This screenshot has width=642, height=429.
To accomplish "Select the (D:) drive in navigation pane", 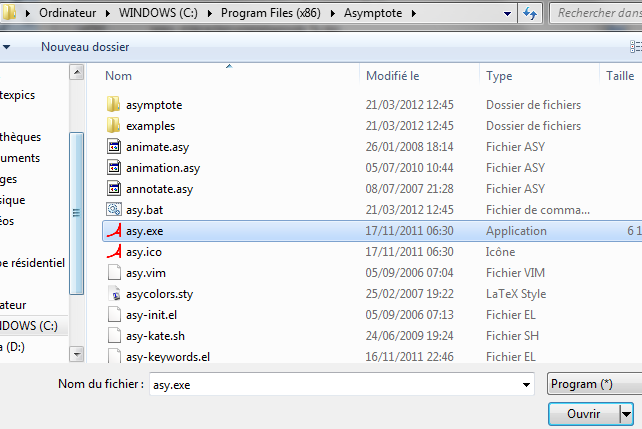I will coord(12,347).
